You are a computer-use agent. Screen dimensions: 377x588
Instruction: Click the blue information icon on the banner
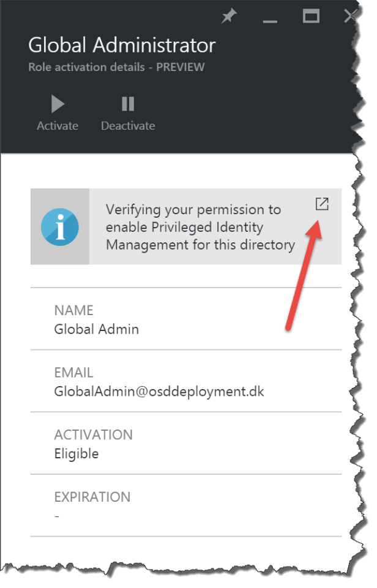tap(60, 226)
